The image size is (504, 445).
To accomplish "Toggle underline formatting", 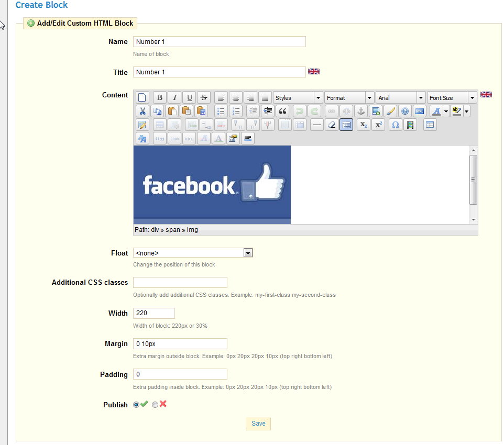I will pos(189,98).
